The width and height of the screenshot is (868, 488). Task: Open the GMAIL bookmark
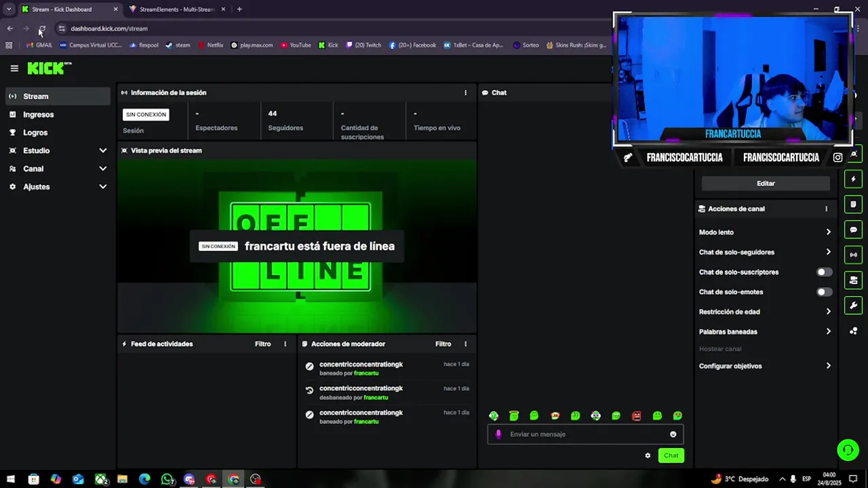tap(39, 45)
